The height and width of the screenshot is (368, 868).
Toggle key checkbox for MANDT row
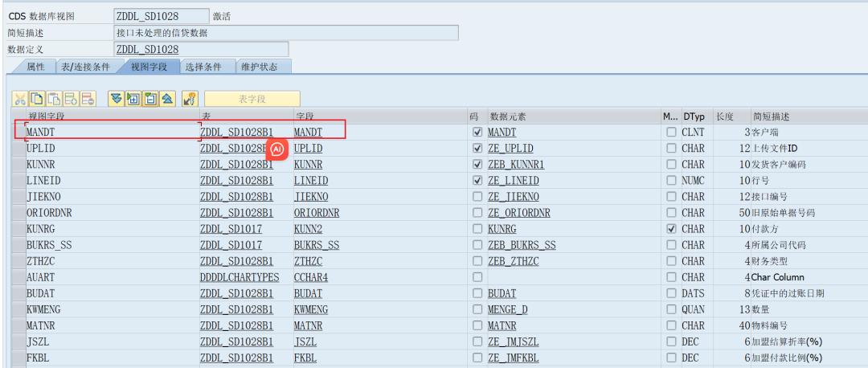point(477,133)
